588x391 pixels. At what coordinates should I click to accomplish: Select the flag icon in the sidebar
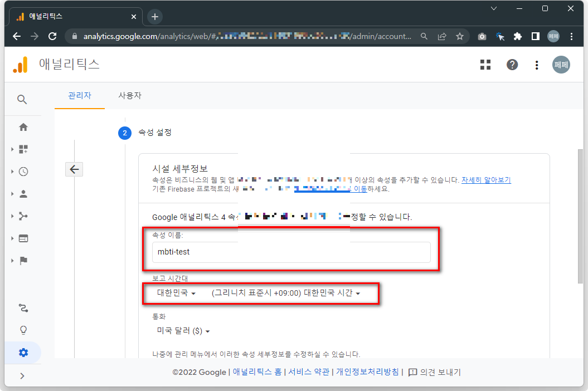(23, 260)
